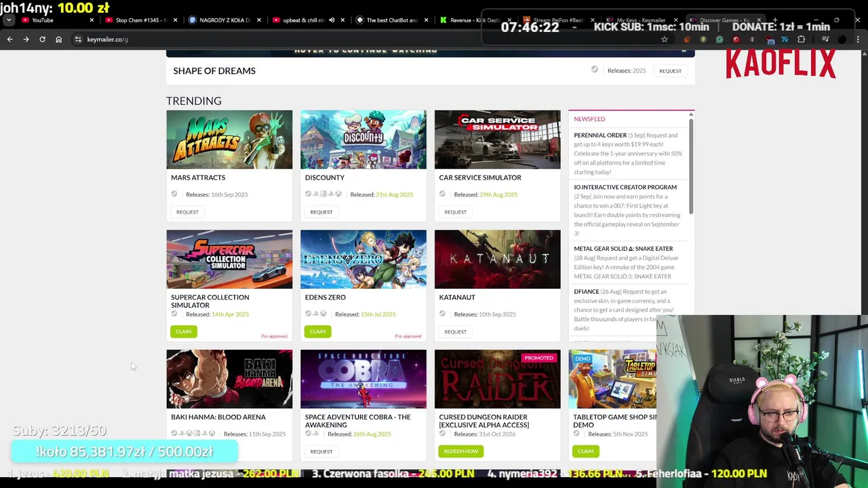Mute the upbeat & chill tab audio
This screenshot has height=488, width=868.
332,20
